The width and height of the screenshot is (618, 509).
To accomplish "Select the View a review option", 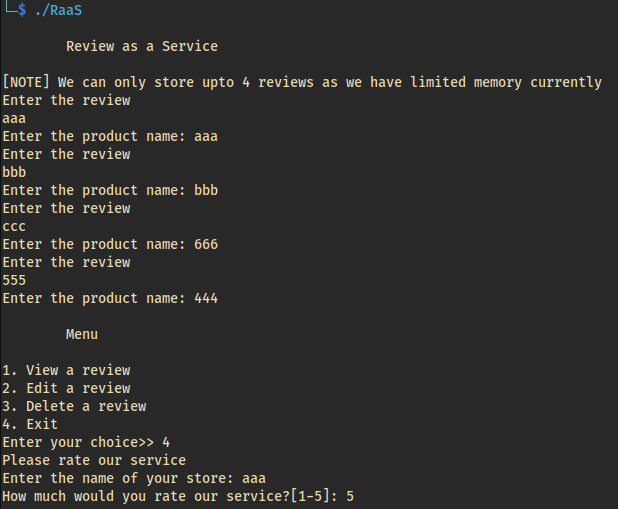I will point(66,370).
